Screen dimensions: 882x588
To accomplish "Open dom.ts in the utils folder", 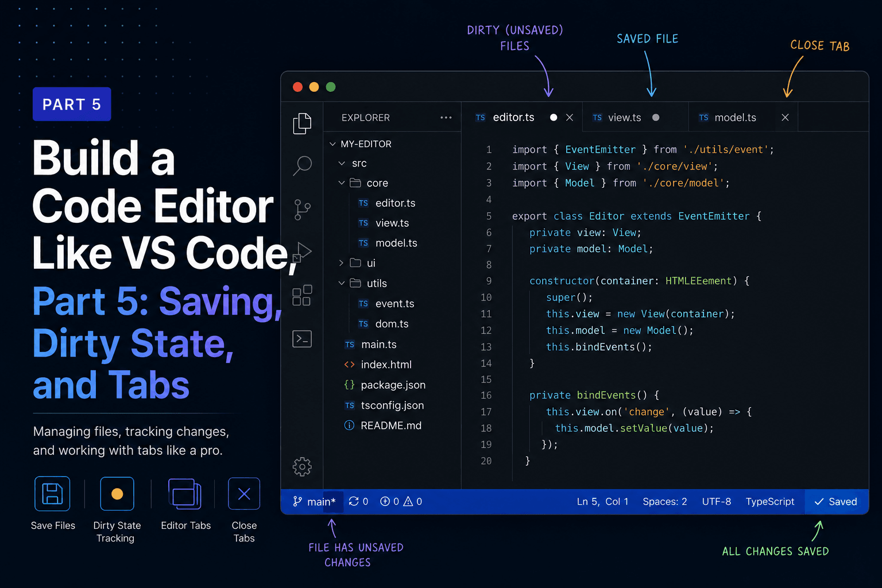I will (392, 324).
